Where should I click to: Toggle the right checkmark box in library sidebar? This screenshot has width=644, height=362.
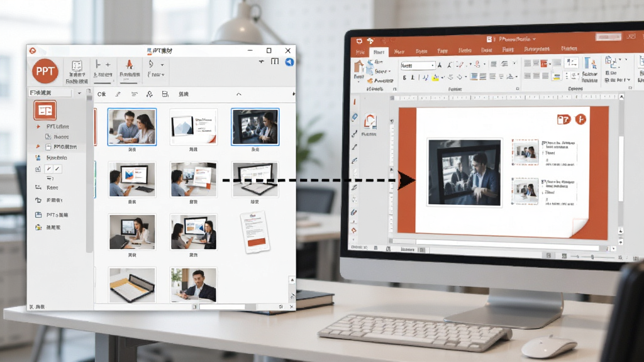pyautogui.click(x=57, y=168)
